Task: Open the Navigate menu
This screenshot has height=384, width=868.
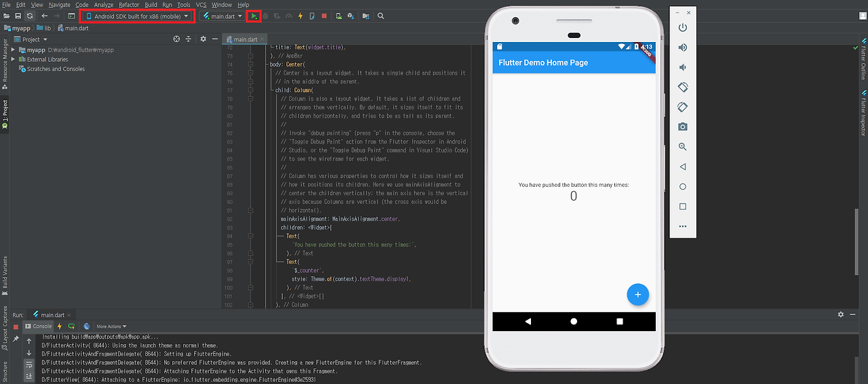Action: (59, 5)
